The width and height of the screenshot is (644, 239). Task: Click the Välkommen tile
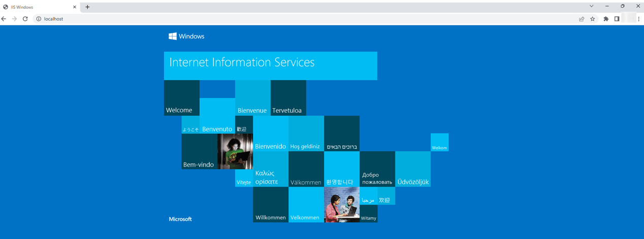(x=306, y=169)
